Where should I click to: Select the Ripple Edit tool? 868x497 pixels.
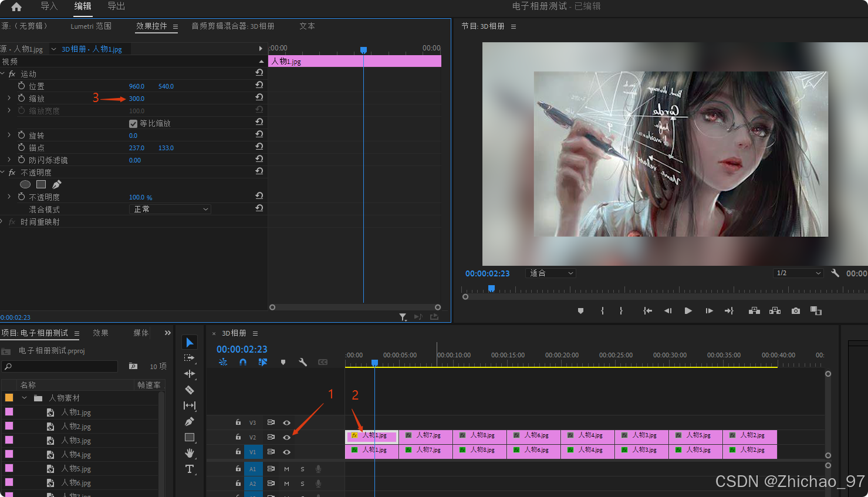(190, 374)
